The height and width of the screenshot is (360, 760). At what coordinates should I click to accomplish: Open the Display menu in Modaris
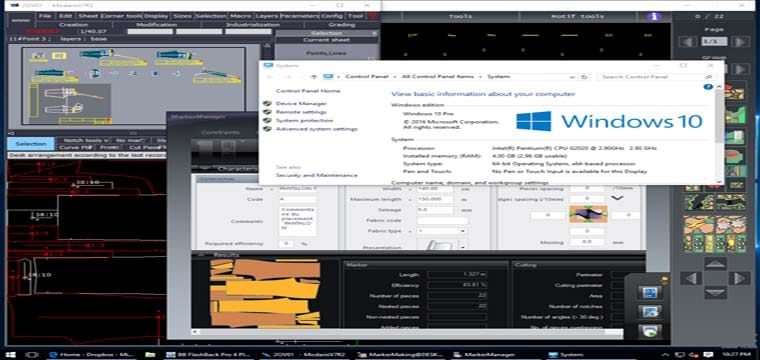156,16
